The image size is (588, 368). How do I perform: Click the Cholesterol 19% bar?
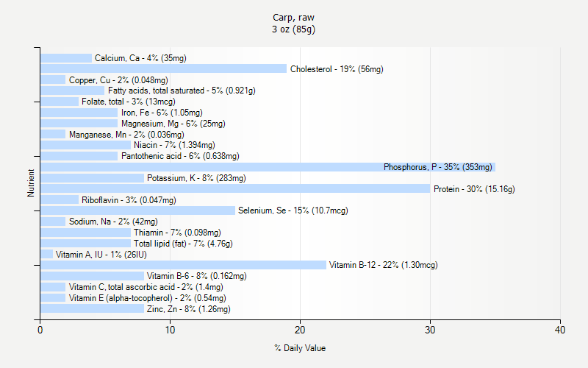pyautogui.click(x=163, y=68)
